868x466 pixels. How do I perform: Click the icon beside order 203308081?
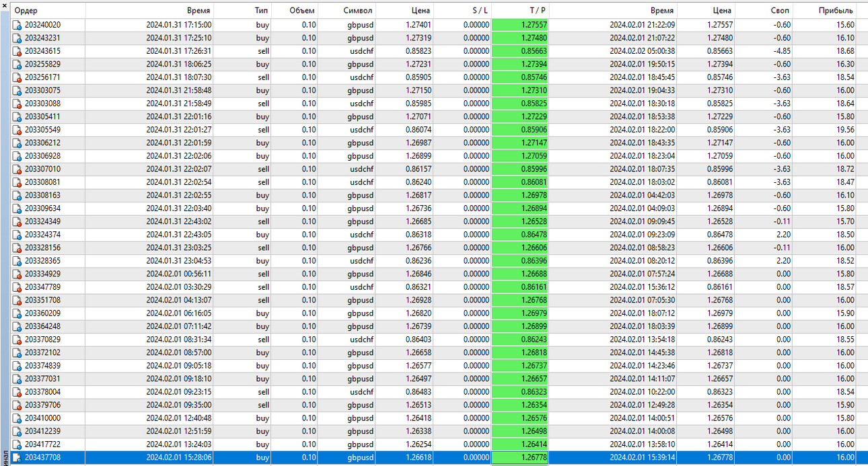[17, 182]
